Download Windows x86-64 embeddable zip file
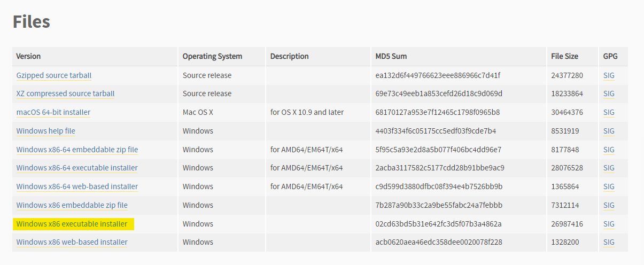Screen dimensions: 644x265 [x=77, y=150]
